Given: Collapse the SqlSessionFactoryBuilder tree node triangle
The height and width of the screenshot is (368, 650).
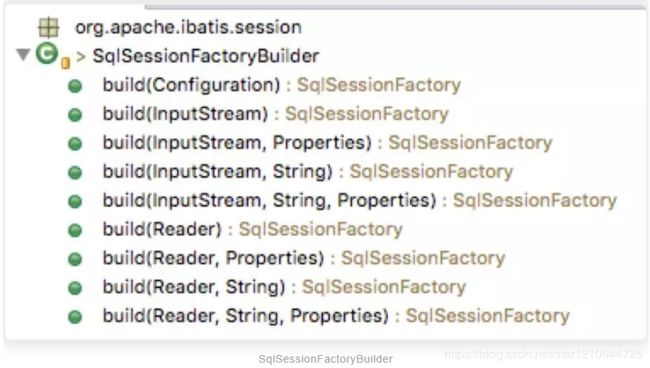Looking at the screenshot, I should tap(23, 54).
